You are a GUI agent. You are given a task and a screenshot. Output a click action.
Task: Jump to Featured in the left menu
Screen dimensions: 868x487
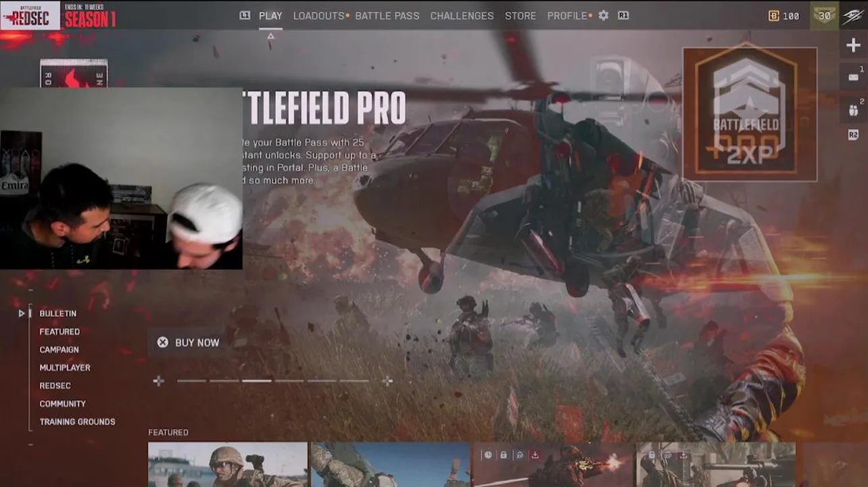(x=59, y=331)
